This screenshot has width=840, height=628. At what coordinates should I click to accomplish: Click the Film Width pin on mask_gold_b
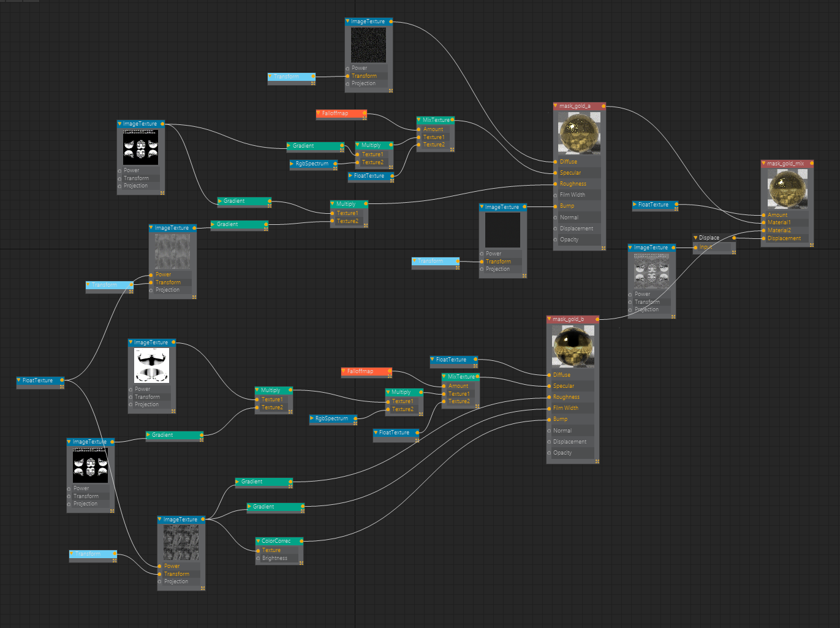click(x=549, y=408)
